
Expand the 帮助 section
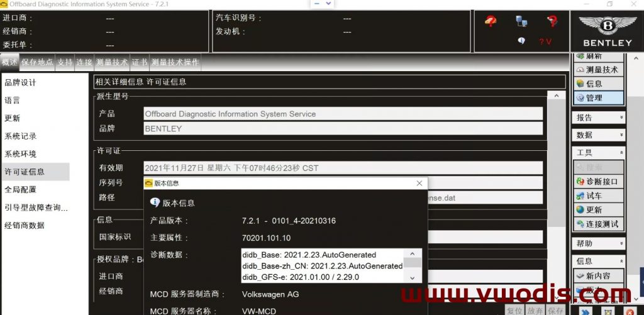(599, 243)
